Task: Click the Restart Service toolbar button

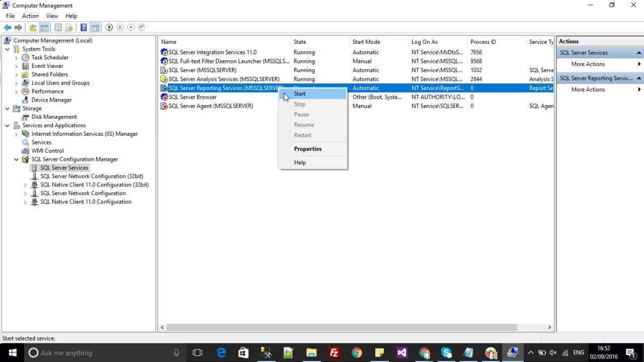Action: click(x=142, y=27)
